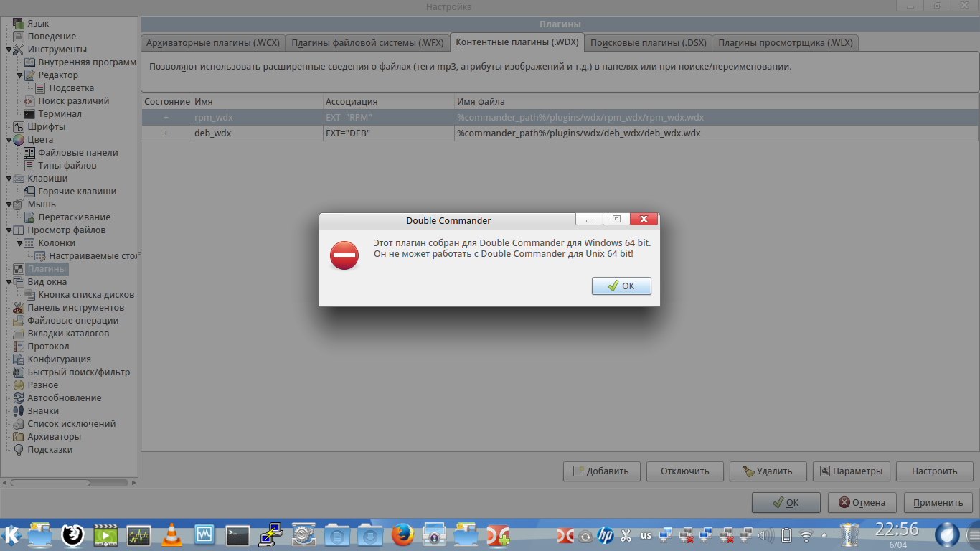
Task: Click the Быстрый поиск/фильтр binoculars icon
Action: pos(19,372)
